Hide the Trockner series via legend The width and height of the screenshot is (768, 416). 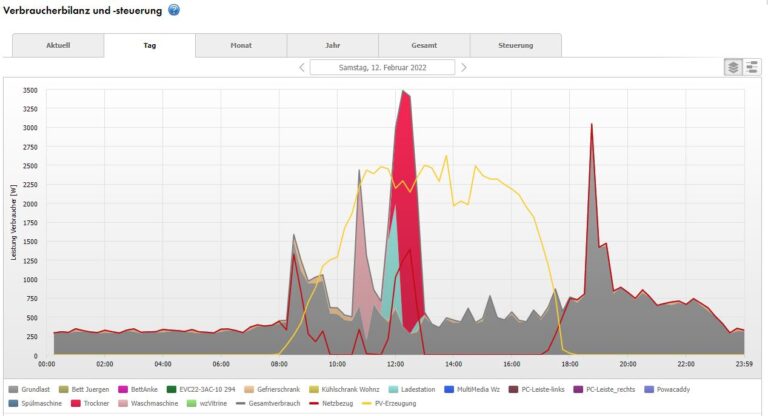[98, 403]
